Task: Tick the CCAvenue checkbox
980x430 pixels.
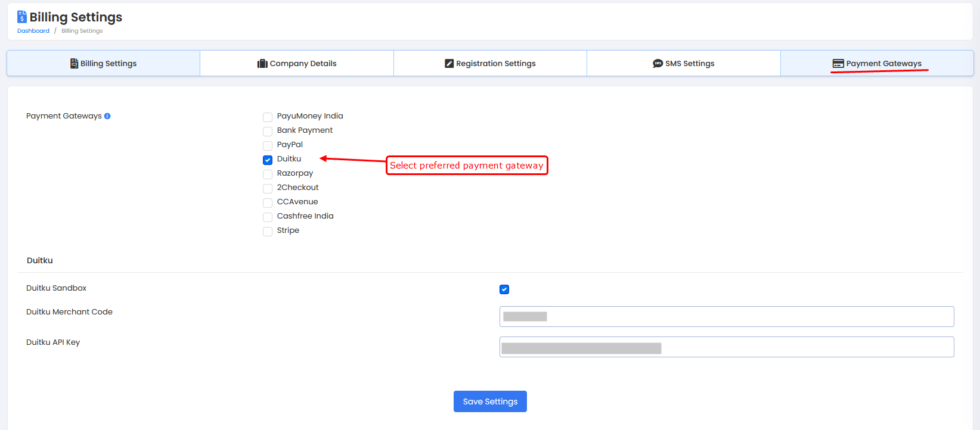Action: 268,203
